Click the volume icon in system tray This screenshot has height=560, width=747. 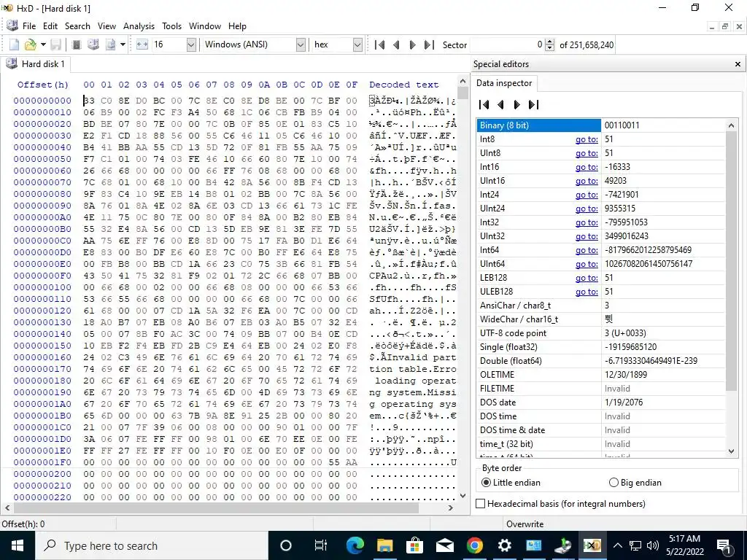[653, 545]
